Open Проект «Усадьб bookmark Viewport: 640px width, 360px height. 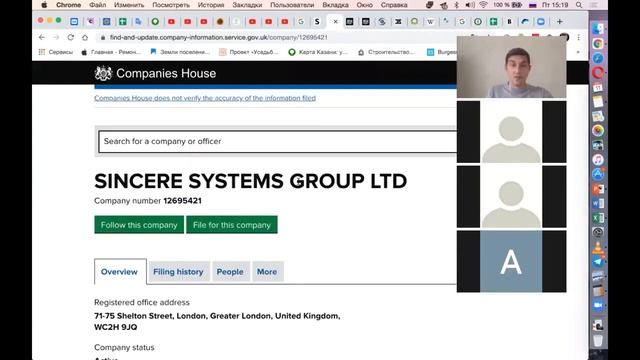click(249, 52)
